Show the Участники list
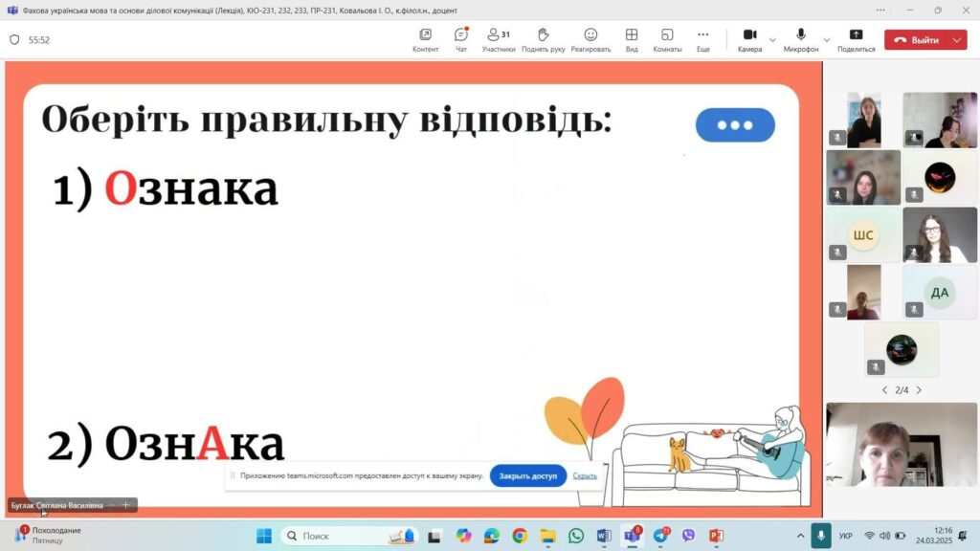The image size is (980, 551). pos(498,39)
